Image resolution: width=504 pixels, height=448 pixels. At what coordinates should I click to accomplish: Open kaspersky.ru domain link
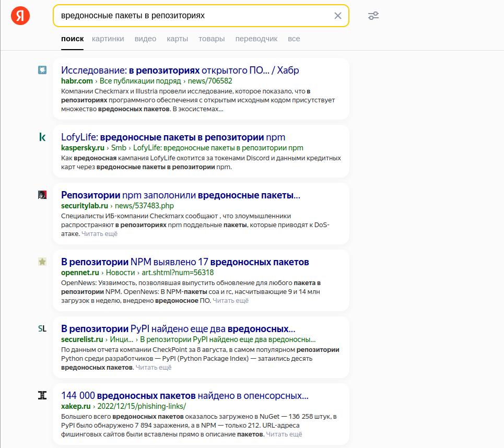83,148
